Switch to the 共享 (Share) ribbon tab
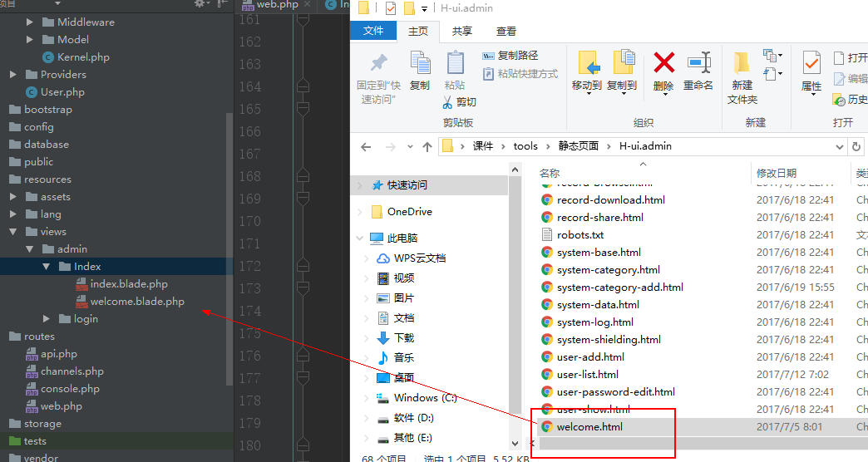 coord(462,31)
